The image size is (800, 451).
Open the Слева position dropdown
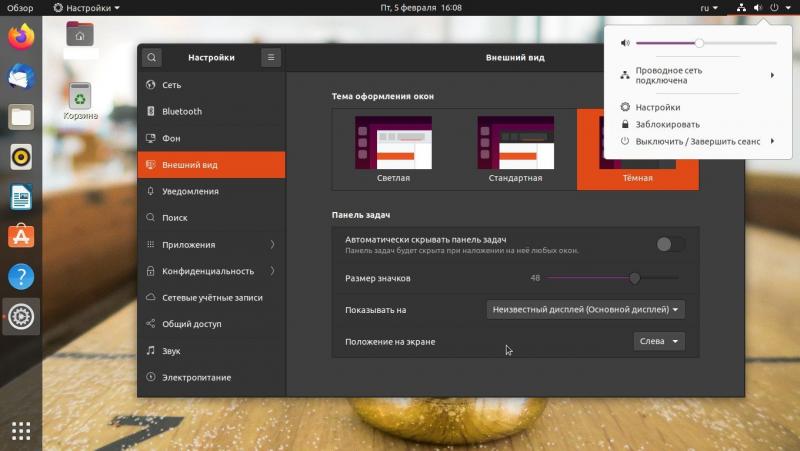coord(659,341)
